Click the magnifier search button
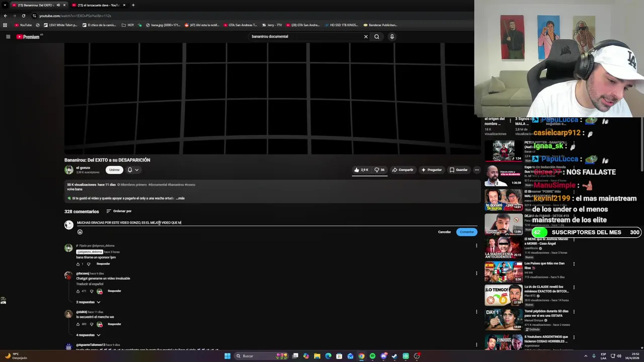 (376, 37)
